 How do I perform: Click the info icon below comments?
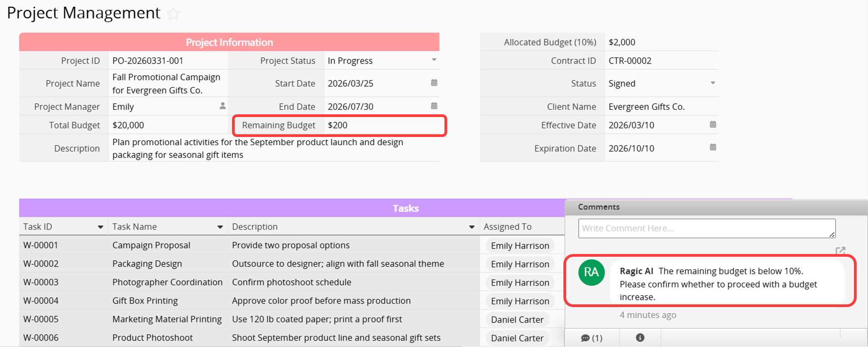click(640, 337)
